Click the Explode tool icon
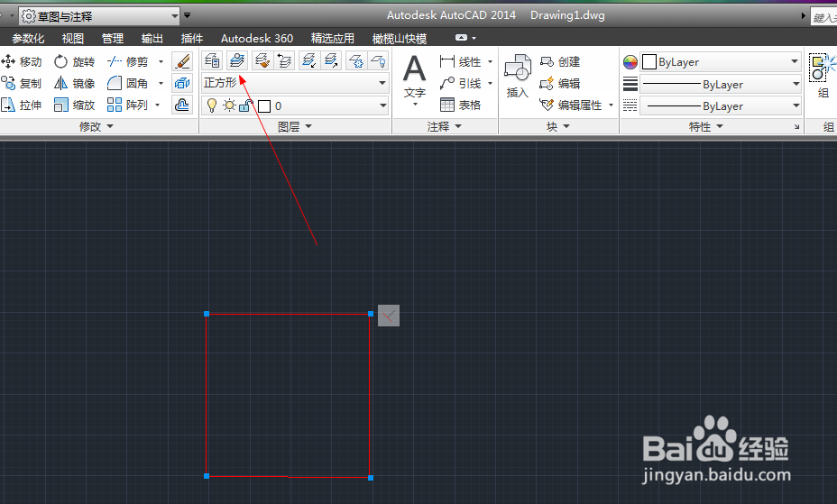 [x=182, y=83]
